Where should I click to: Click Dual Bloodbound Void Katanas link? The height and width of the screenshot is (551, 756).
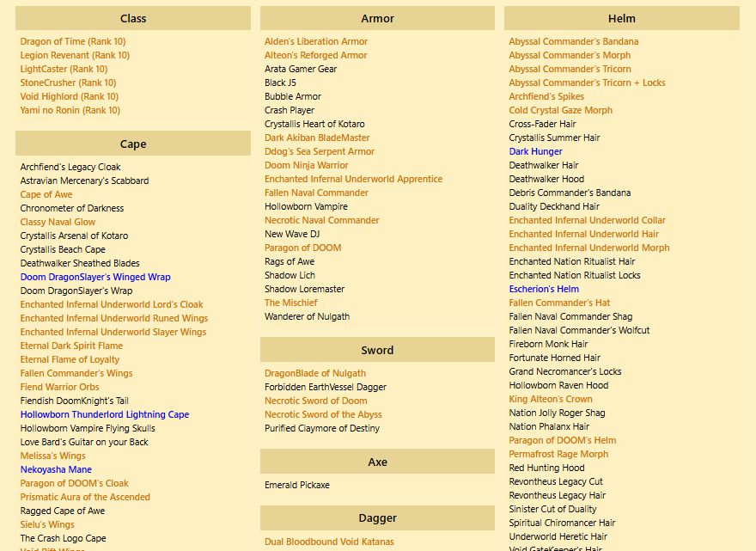[x=329, y=542]
